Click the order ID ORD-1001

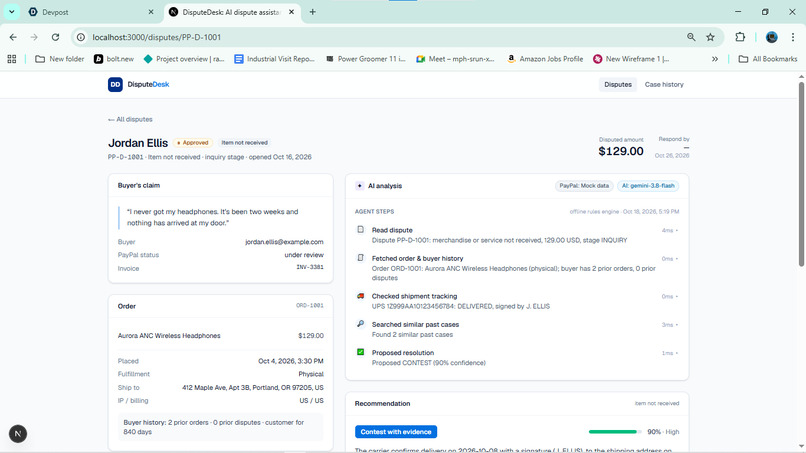[310, 305]
